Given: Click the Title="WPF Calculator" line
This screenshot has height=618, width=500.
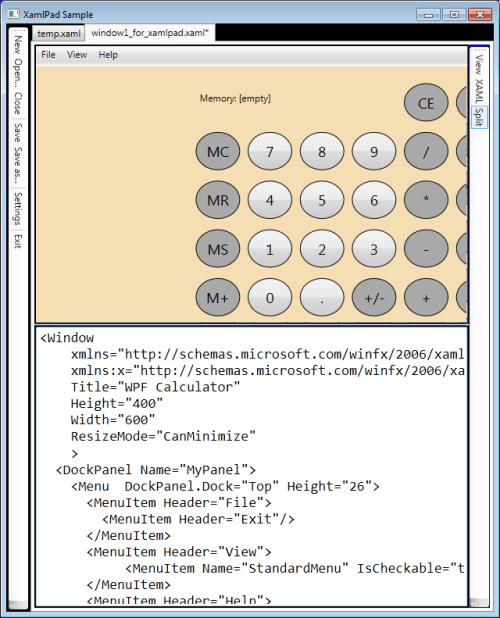Looking at the screenshot, I should tap(155, 387).
